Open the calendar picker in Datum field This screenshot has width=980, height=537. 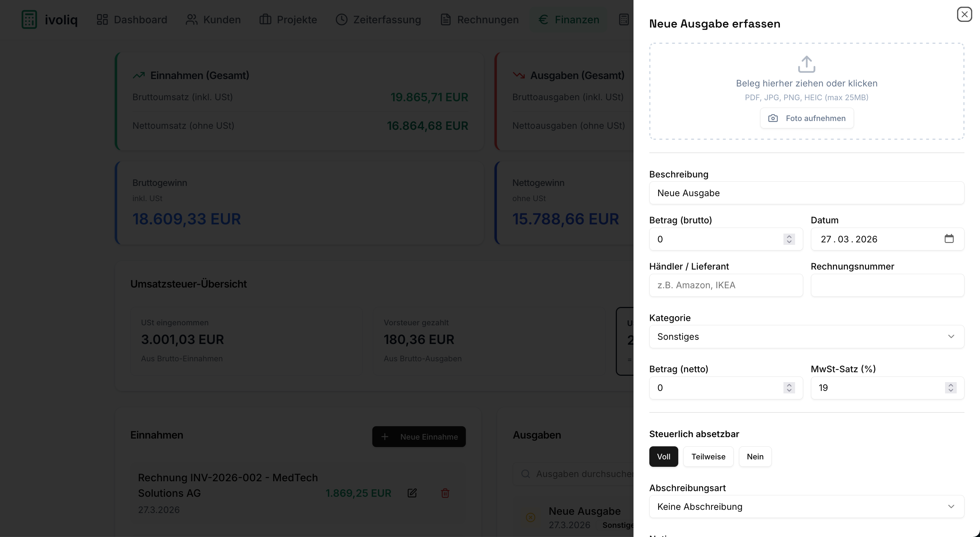[x=949, y=239]
